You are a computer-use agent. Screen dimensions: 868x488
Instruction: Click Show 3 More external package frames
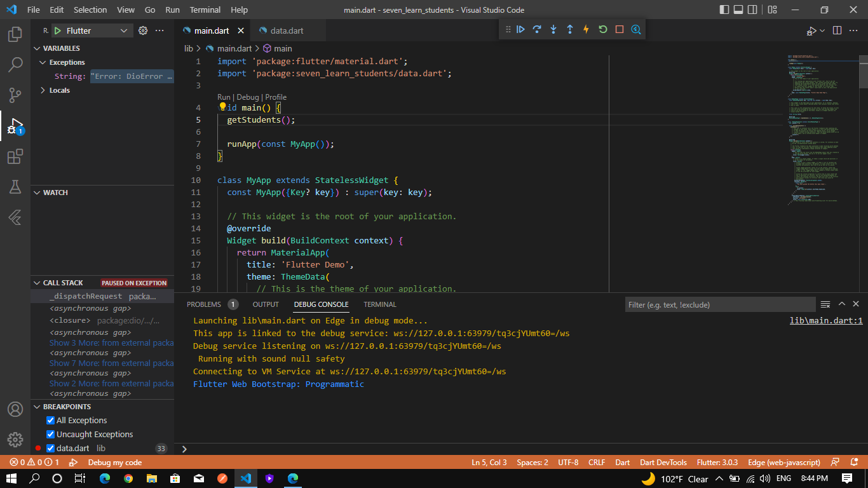pyautogui.click(x=111, y=342)
